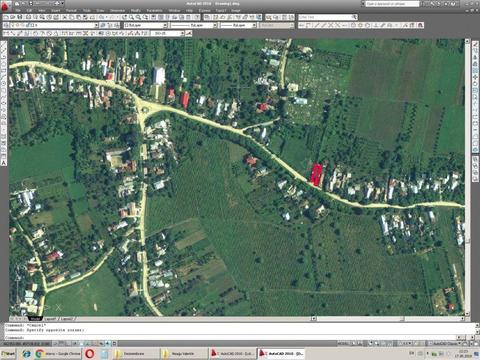Click the search binoculars beside the text field
The height and width of the screenshot is (360, 480).
(355, 17)
